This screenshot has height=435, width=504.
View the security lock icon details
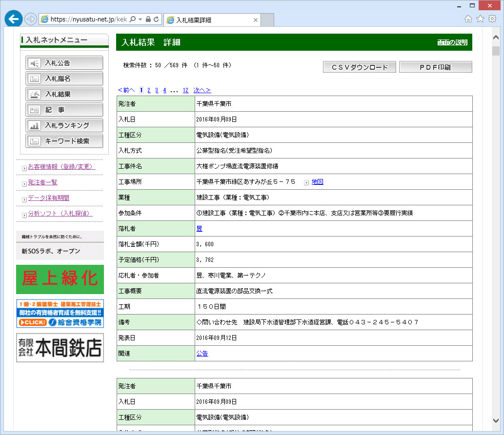coord(148,20)
